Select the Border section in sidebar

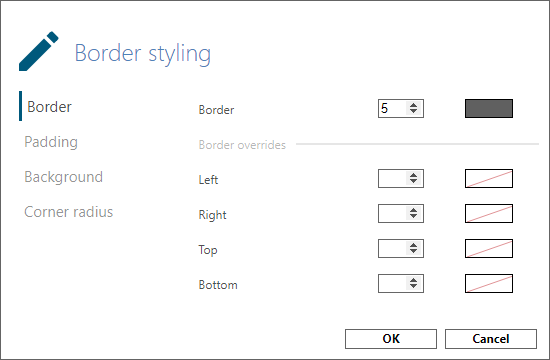pyautogui.click(x=49, y=107)
